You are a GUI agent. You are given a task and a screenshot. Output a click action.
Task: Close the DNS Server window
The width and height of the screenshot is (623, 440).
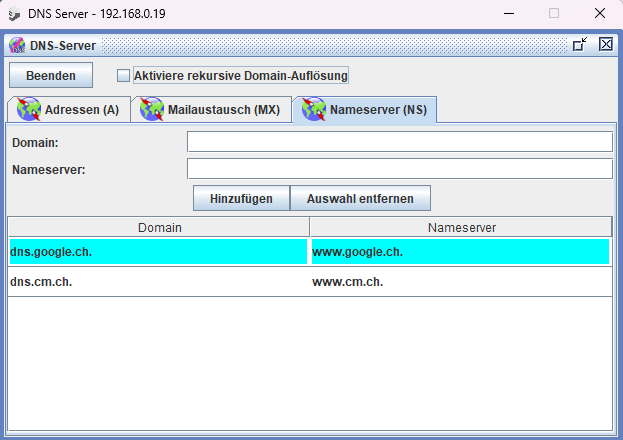tap(600, 14)
